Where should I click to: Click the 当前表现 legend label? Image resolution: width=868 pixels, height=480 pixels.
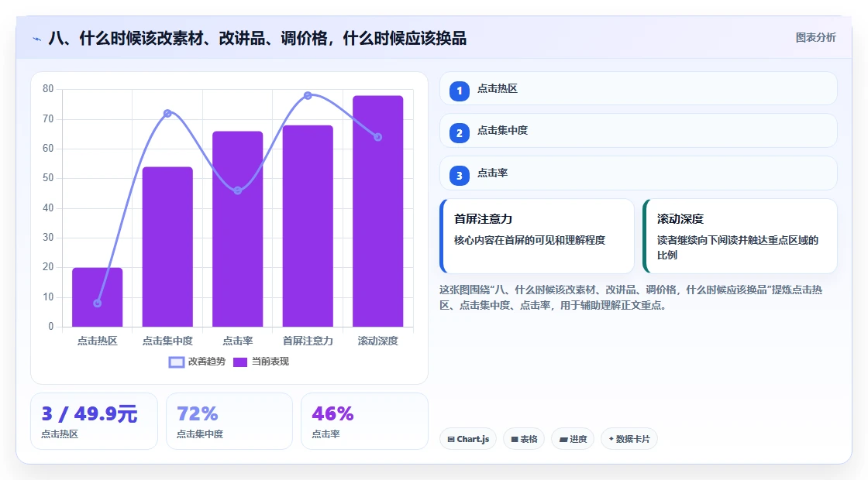pos(270,362)
